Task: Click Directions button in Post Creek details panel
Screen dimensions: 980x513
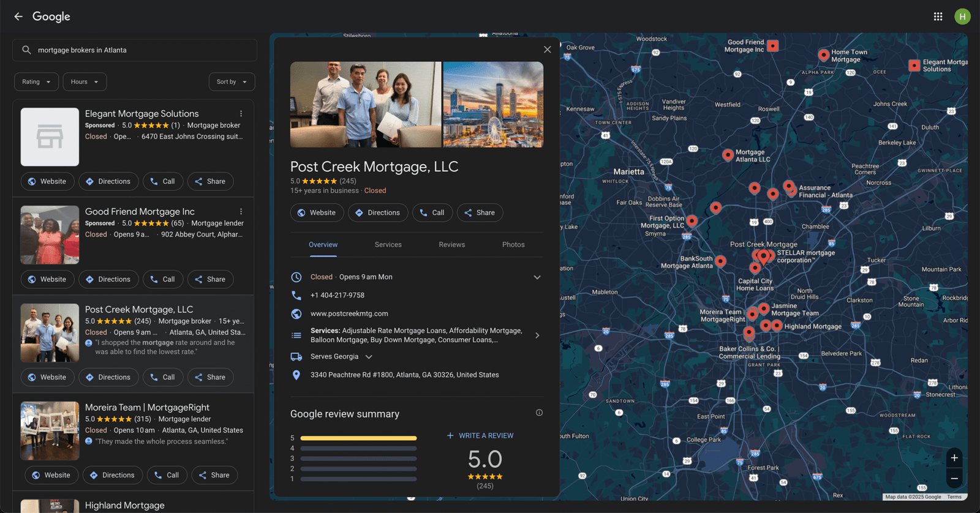Action: [x=378, y=212]
